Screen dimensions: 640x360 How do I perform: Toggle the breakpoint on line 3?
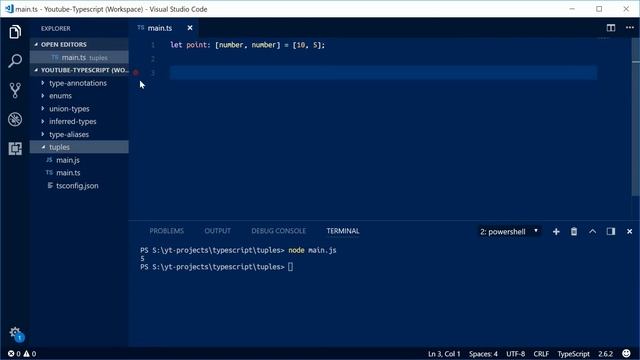(x=136, y=73)
